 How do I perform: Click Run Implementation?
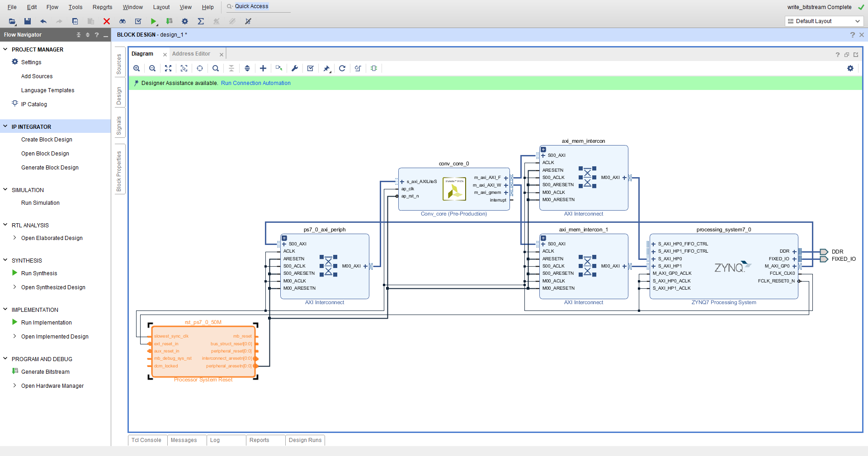(x=46, y=323)
